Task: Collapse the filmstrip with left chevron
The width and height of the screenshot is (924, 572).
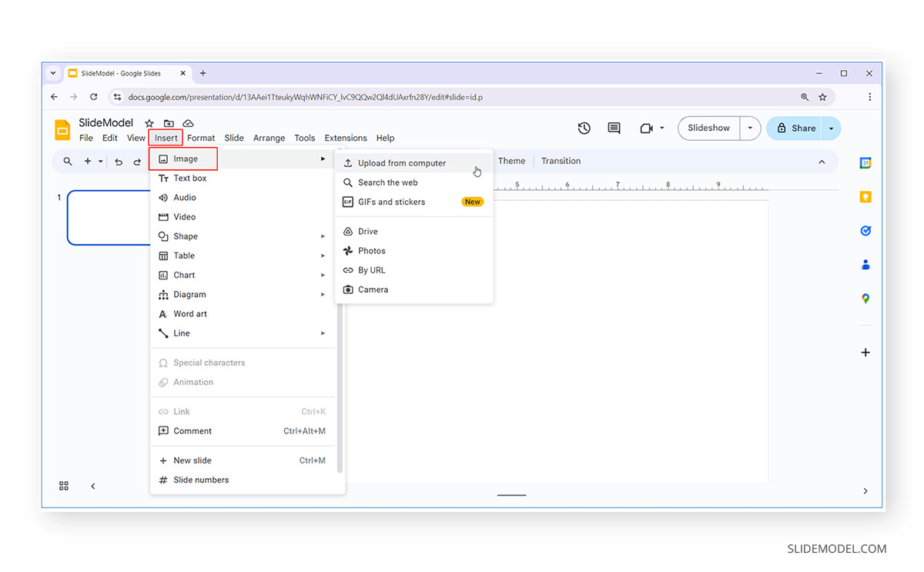Action: click(93, 486)
